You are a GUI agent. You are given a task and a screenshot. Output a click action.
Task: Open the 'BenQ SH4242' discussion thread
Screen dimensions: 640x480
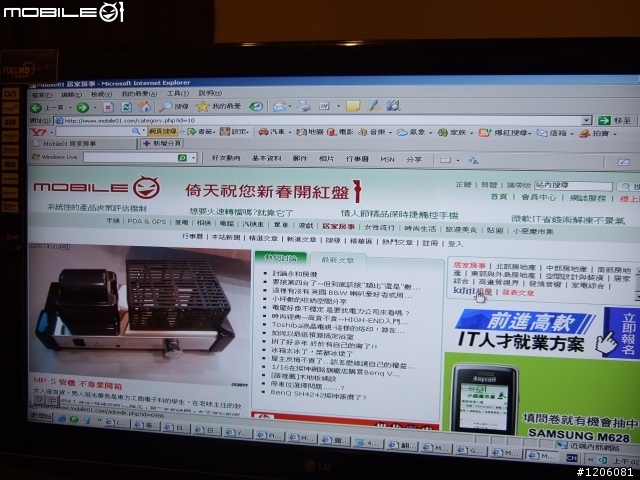click(318, 396)
